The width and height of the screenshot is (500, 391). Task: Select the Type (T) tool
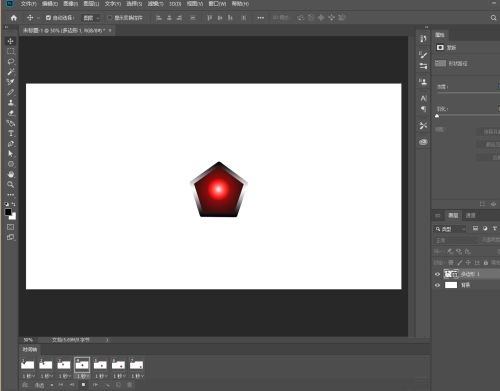pos(11,133)
